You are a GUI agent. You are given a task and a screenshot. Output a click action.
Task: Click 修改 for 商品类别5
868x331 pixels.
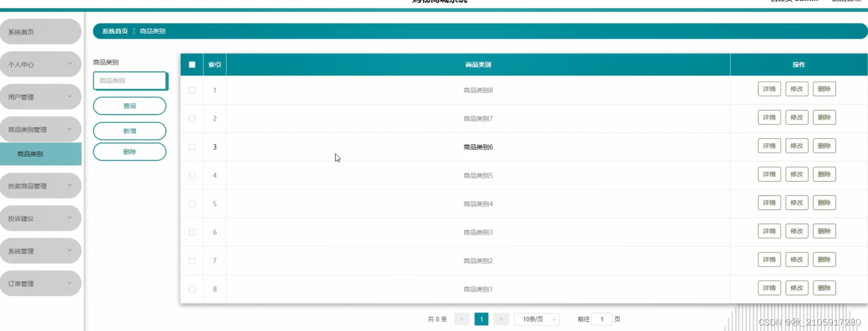[x=797, y=174]
